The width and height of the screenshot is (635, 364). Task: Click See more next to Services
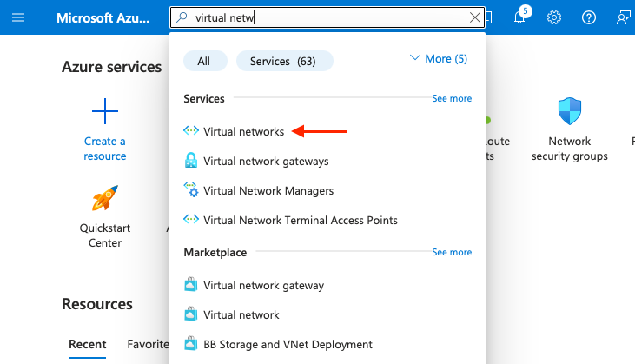click(452, 98)
